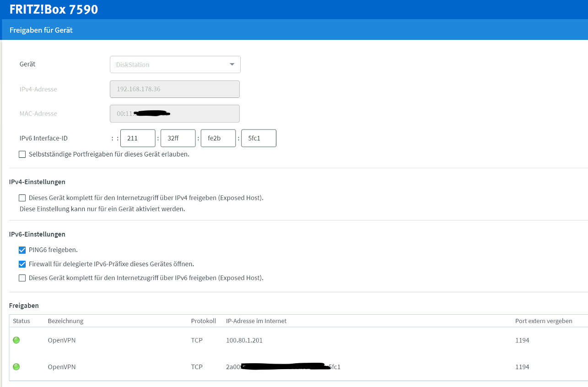Click the FRITZ!Box 7590 title

coord(54,9)
